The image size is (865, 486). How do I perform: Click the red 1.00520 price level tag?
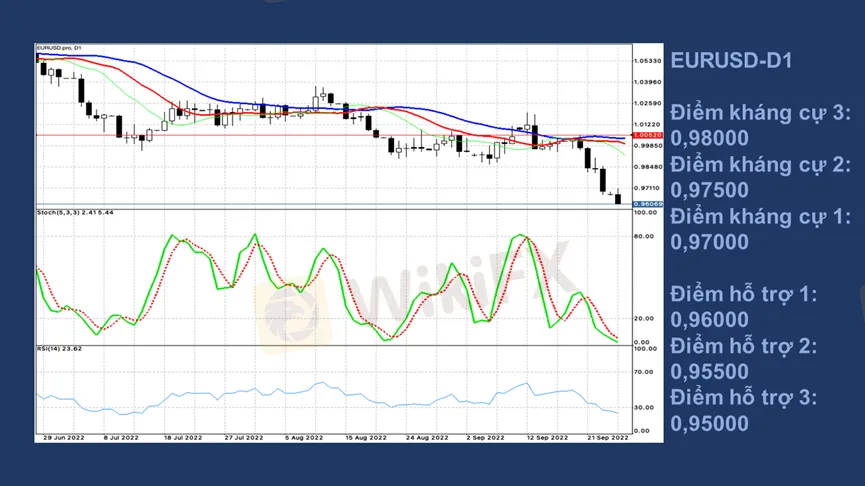649,134
